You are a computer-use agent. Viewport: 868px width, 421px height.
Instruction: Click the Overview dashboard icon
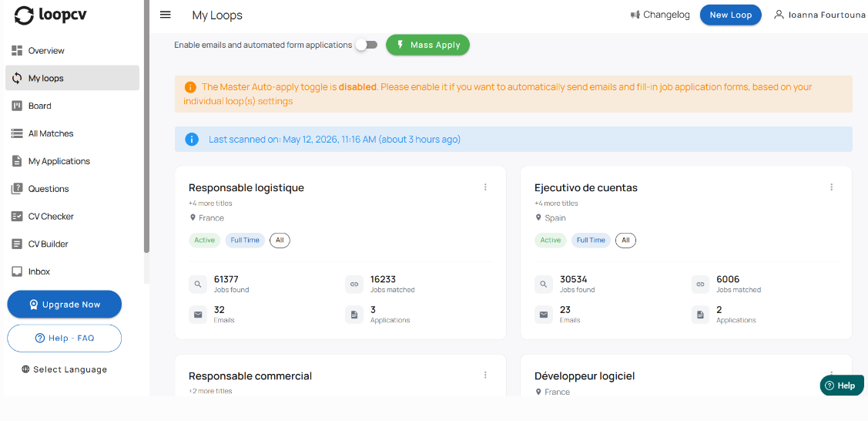[x=17, y=50]
